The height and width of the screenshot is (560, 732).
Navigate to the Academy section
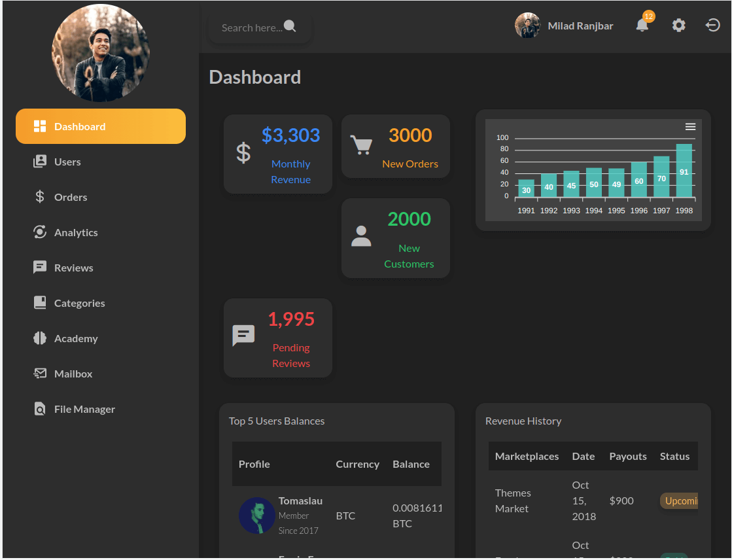[75, 338]
